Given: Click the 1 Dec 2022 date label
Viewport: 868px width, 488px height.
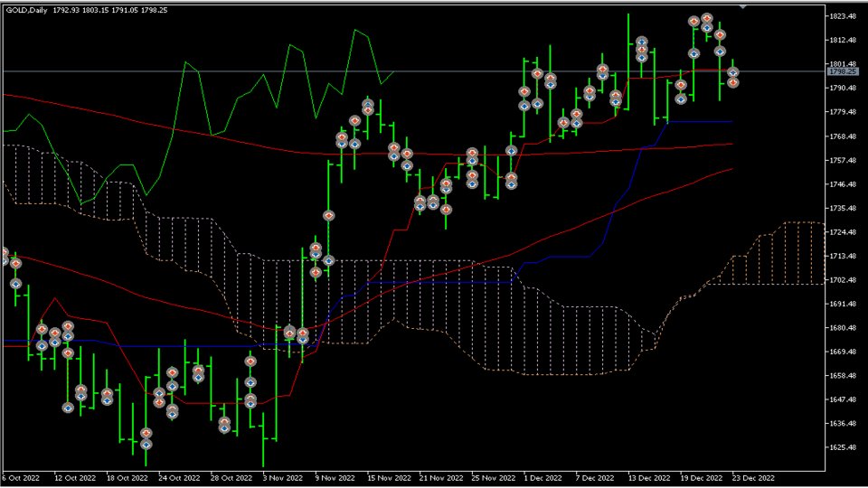Looking at the screenshot, I should [542, 478].
